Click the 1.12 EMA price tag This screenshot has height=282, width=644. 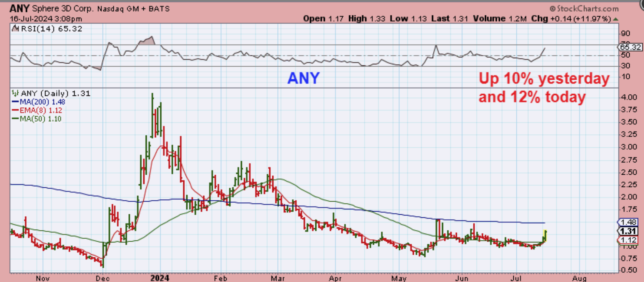(628, 240)
